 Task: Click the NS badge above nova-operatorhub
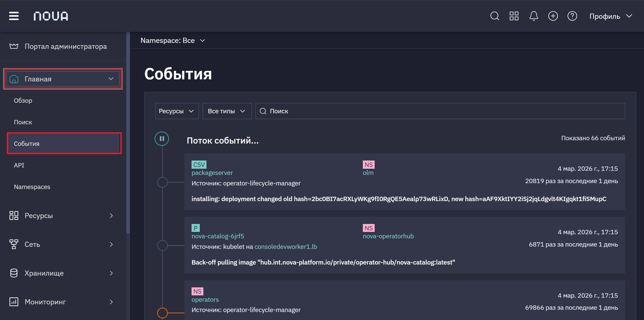pyautogui.click(x=368, y=228)
